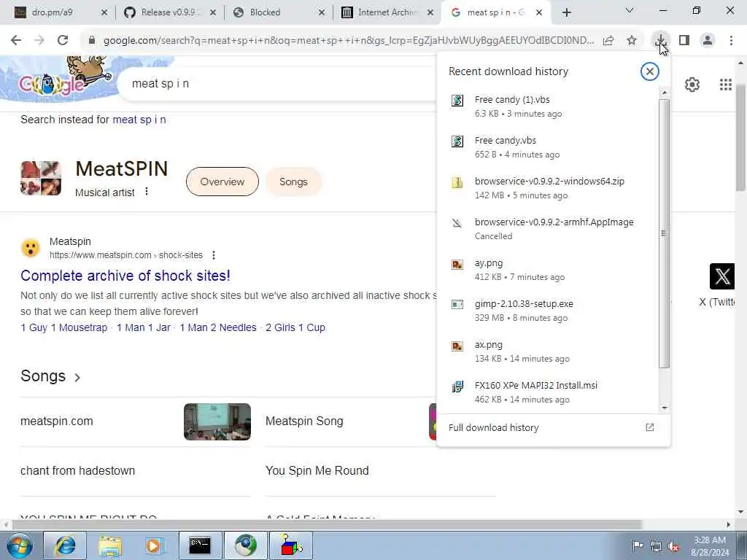Select cancelled browservice armhf.AppImage entry
This screenshot has height=560, width=747.
coord(547,229)
